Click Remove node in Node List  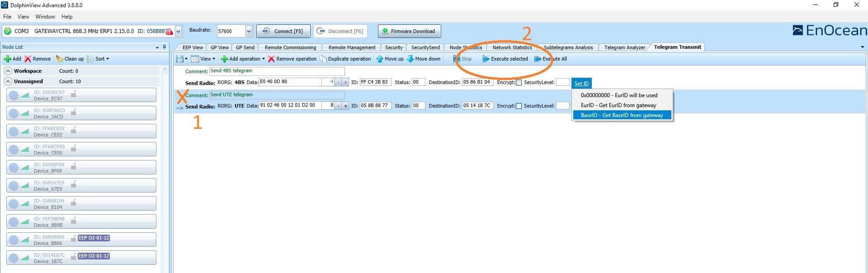pyautogui.click(x=38, y=59)
